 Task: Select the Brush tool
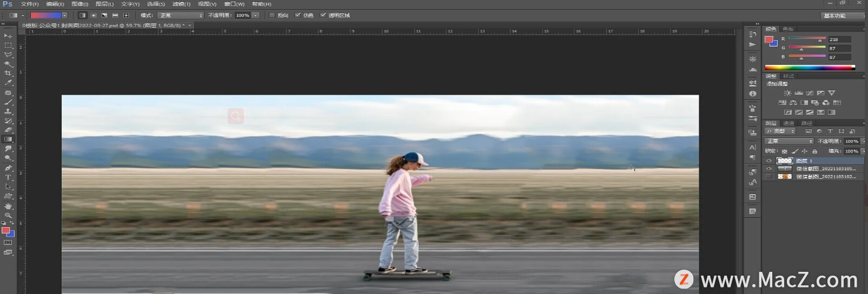pos(8,102)
